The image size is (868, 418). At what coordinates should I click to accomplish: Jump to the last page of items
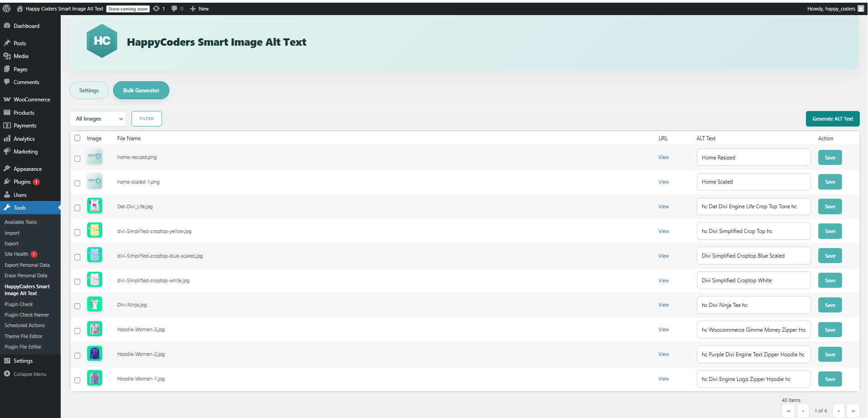tap(853, 411)
